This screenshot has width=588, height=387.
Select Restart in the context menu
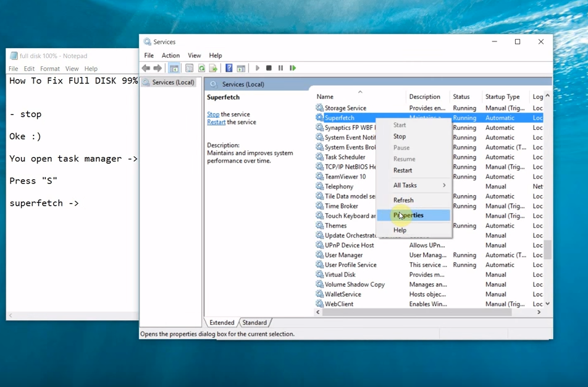click(403, 171)
